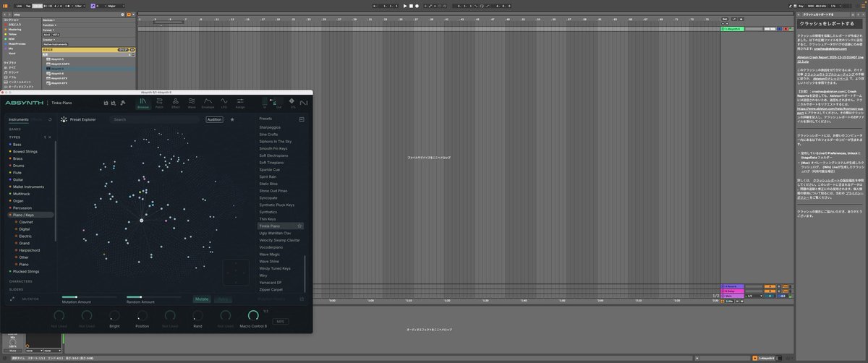This screenshot has height=363, width=868.
Task: Click the orange browser filter toggle icon
Action: coord(129,14)
